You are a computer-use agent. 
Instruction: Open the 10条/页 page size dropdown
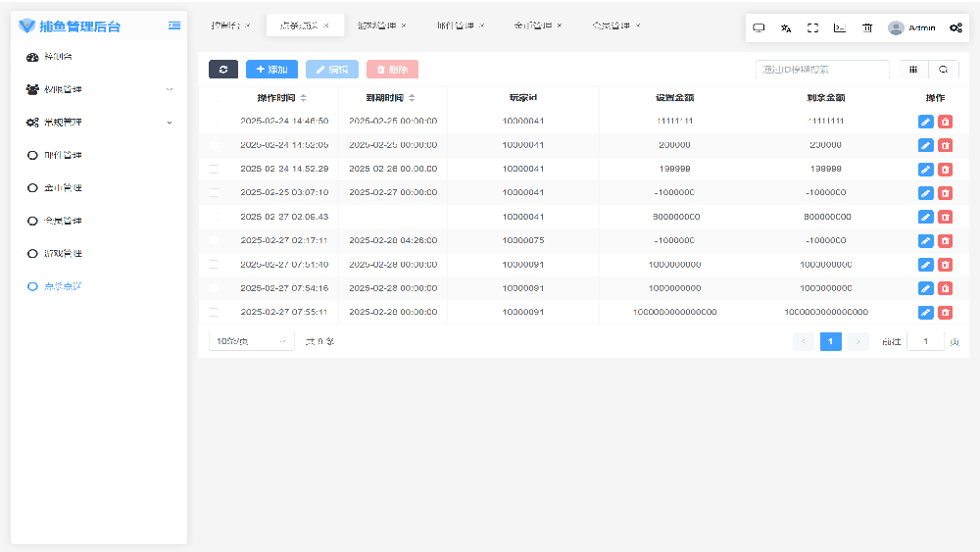point(252,341)
